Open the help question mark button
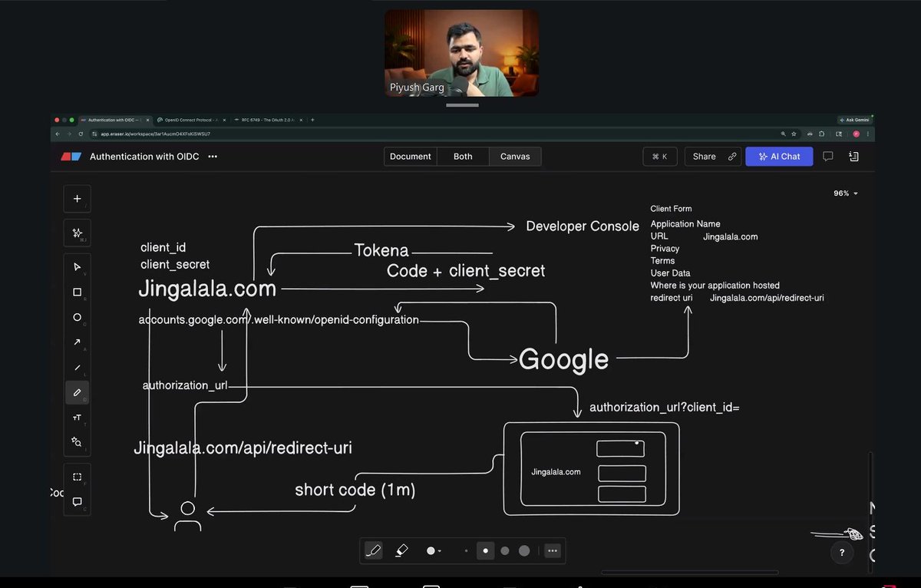This screenshot has width=921, height=588. click(x=842, y=552)
